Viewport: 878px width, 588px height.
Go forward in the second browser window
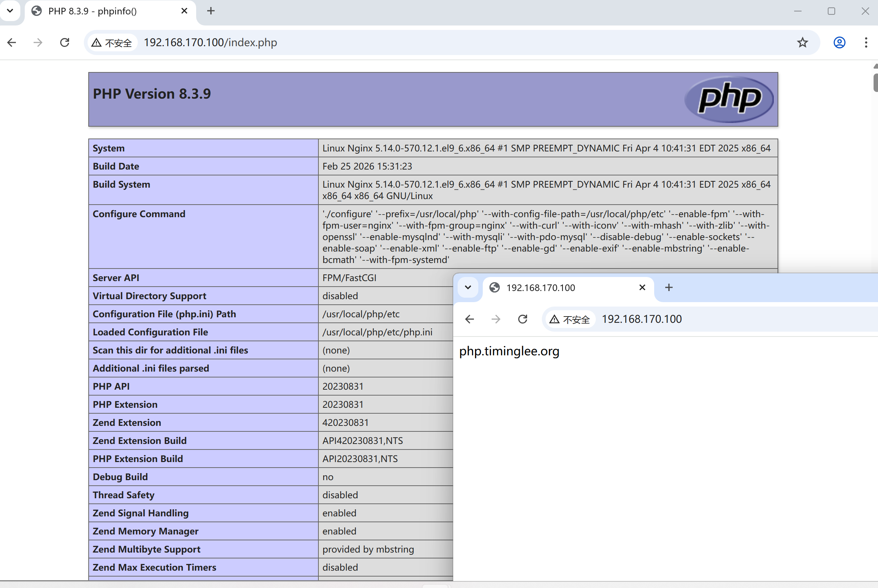496,319
